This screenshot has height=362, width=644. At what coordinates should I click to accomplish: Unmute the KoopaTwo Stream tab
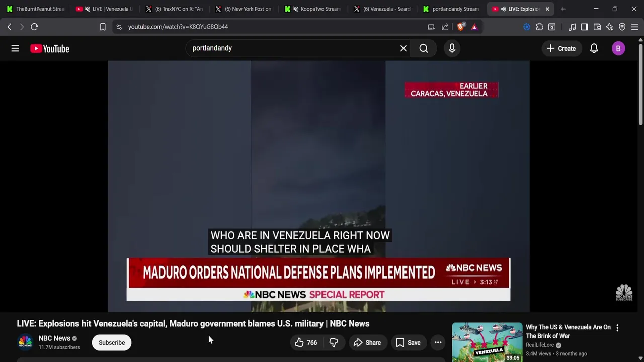coord(296,9)
